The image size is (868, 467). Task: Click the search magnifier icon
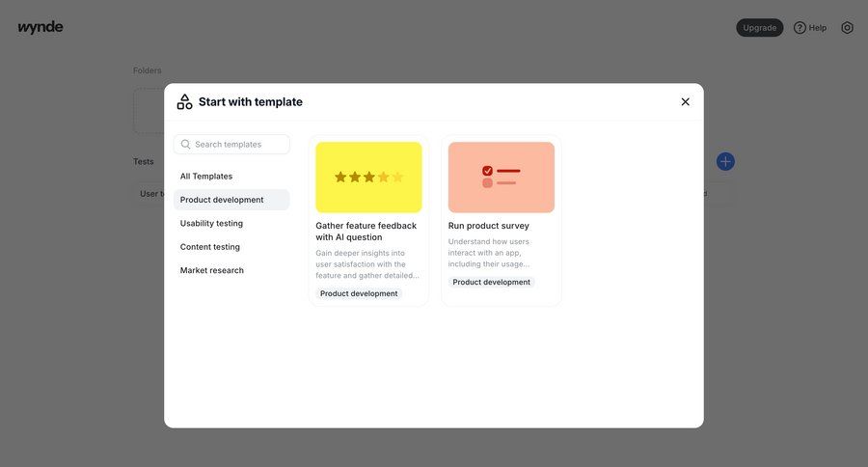click(186, 145)
